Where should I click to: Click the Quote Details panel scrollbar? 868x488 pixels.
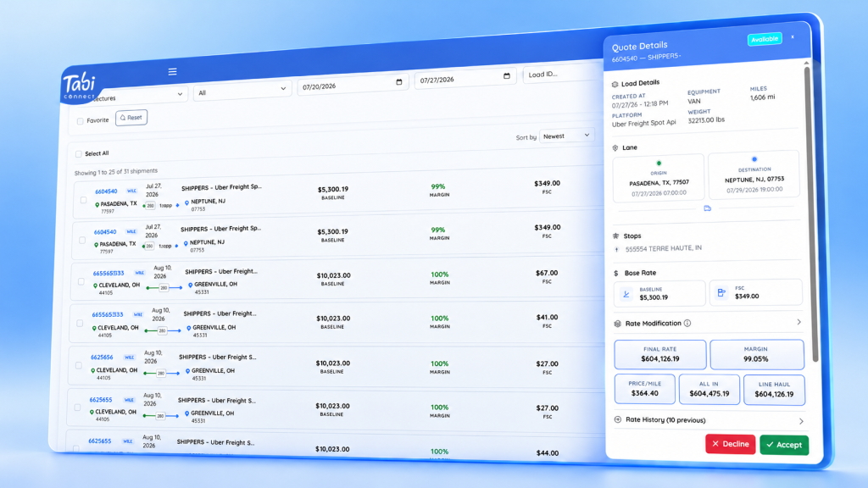(811, 216)
